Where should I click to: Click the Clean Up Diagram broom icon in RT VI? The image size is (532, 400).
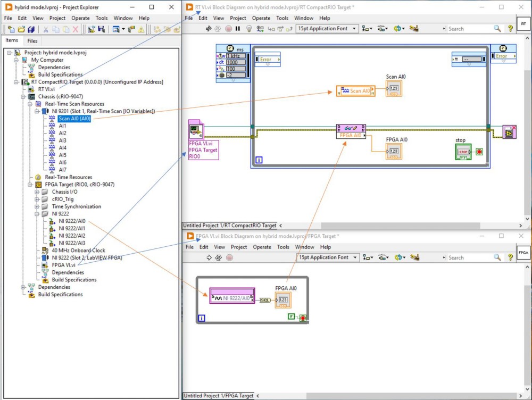pos(415,29)
